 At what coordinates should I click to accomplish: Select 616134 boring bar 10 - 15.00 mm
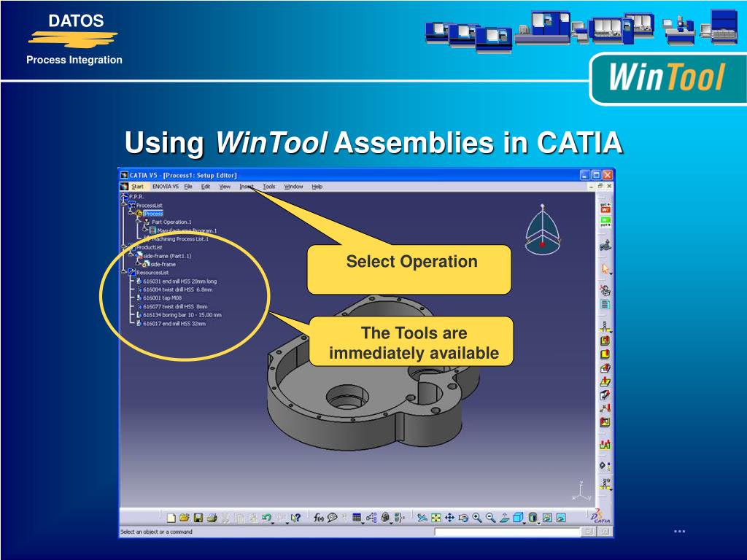click(x=182, y=315)
